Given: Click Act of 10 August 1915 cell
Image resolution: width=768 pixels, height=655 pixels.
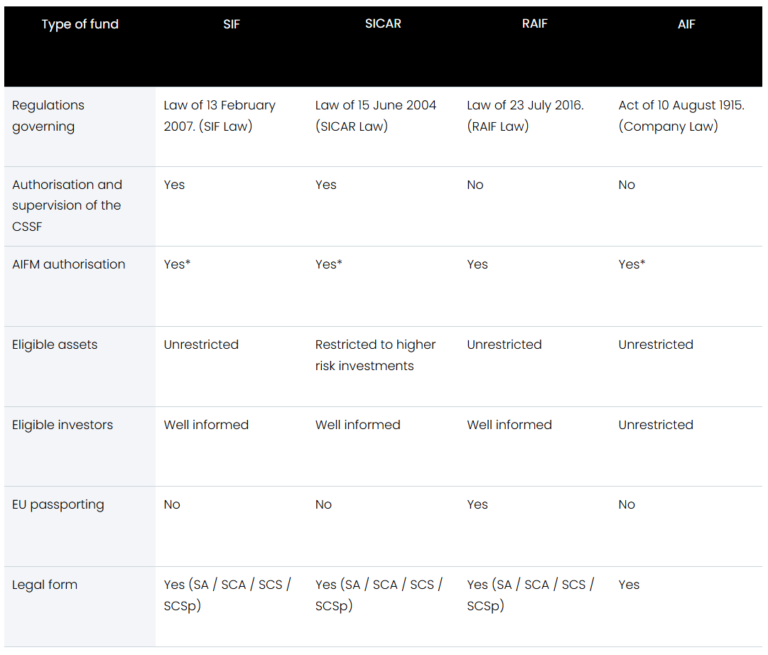Looking at the screenshot, I should point(681,116).
